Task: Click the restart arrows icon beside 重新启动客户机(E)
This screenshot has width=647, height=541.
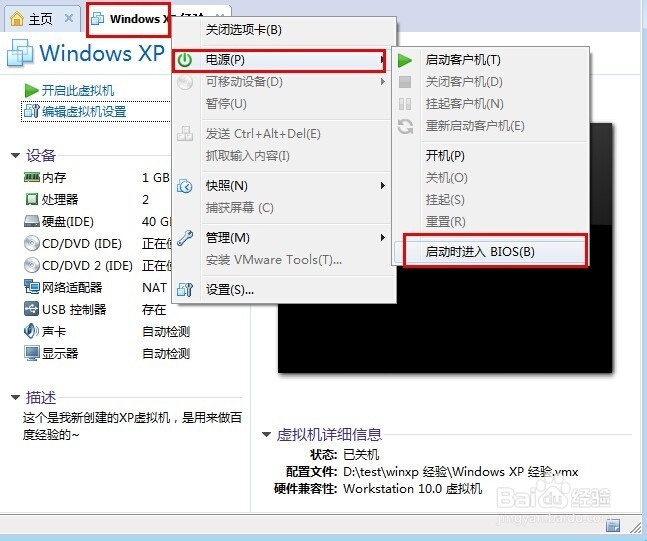Action: pos(405,126)
